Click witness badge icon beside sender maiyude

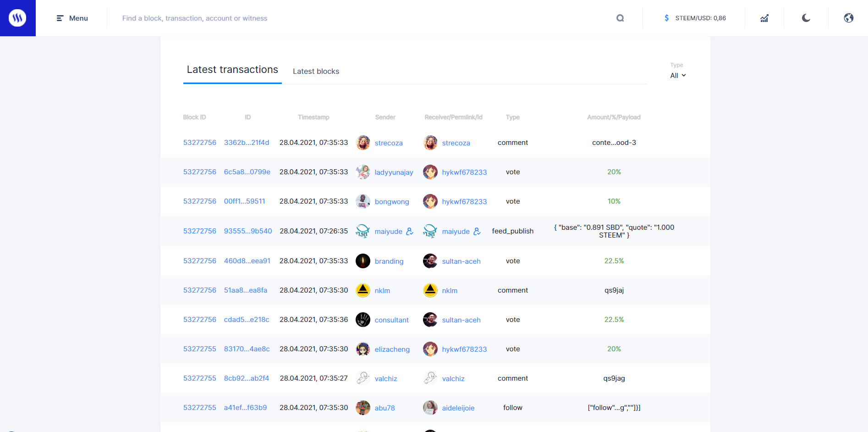(410, 231)
